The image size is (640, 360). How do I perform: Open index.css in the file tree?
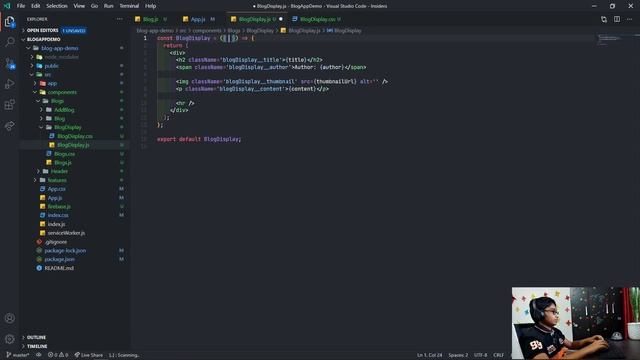[58, 215]
